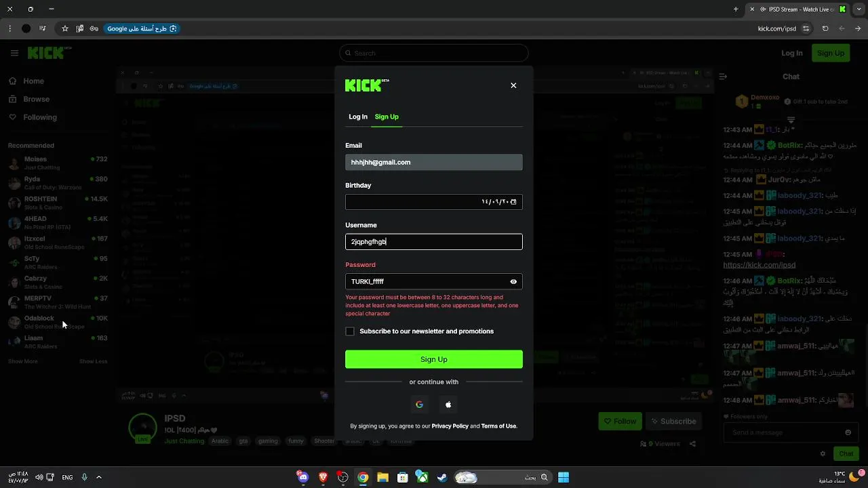This screenshot has height=488, width=868.
Task: Expand recommended list with Show More
Action: coord(22,361)
